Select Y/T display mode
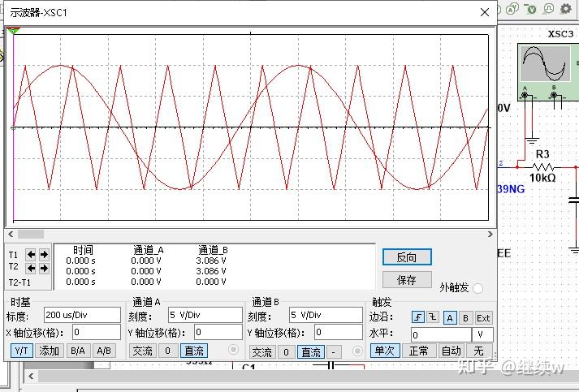The width and height of the screenshot is (579, 392). tap(22, 351)
